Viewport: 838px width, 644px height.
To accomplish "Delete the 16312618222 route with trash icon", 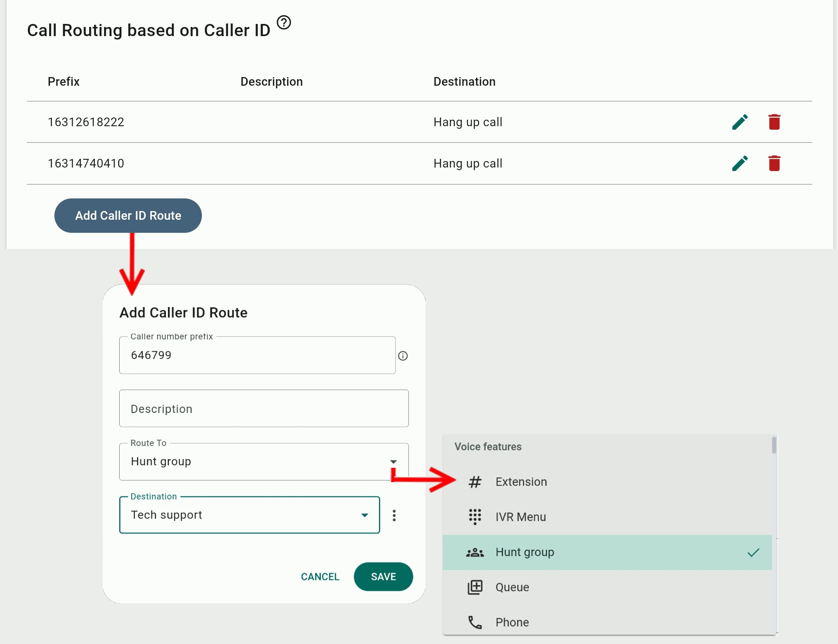I will point(774,122).
